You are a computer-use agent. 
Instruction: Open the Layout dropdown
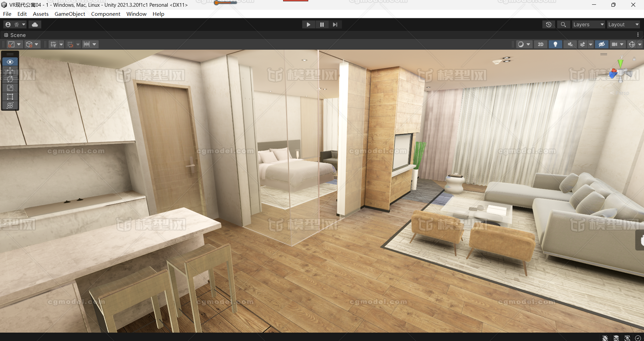click(x=623, y=25)
